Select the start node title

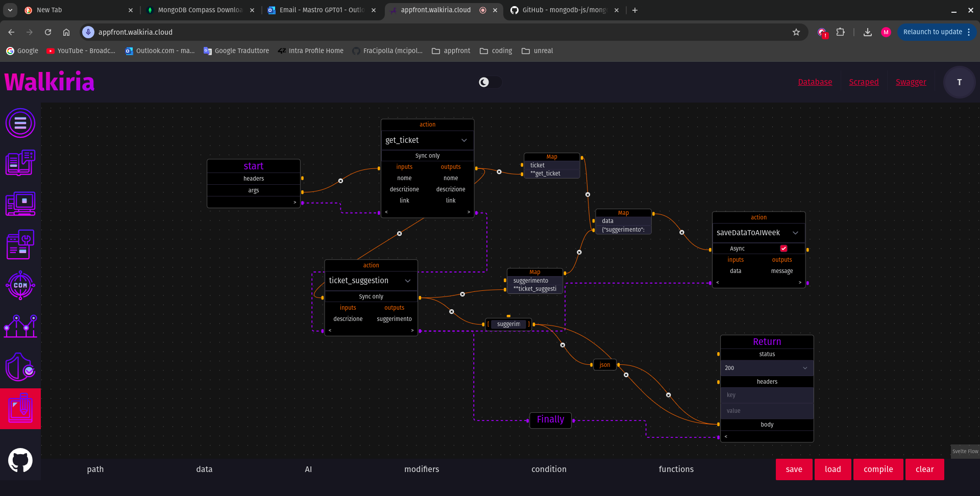[254, 166]
